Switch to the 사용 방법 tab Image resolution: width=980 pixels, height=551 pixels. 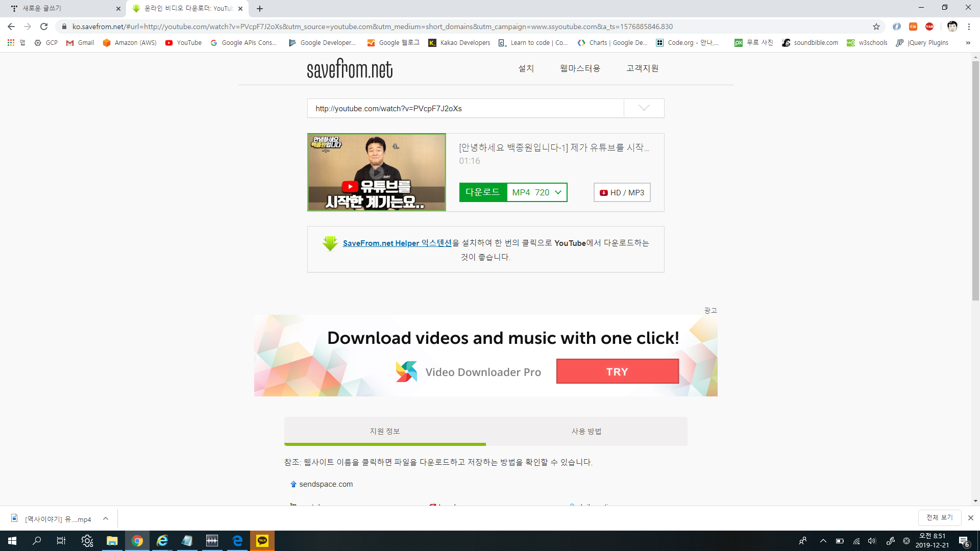pyautogui.click(x=586, y=431)
